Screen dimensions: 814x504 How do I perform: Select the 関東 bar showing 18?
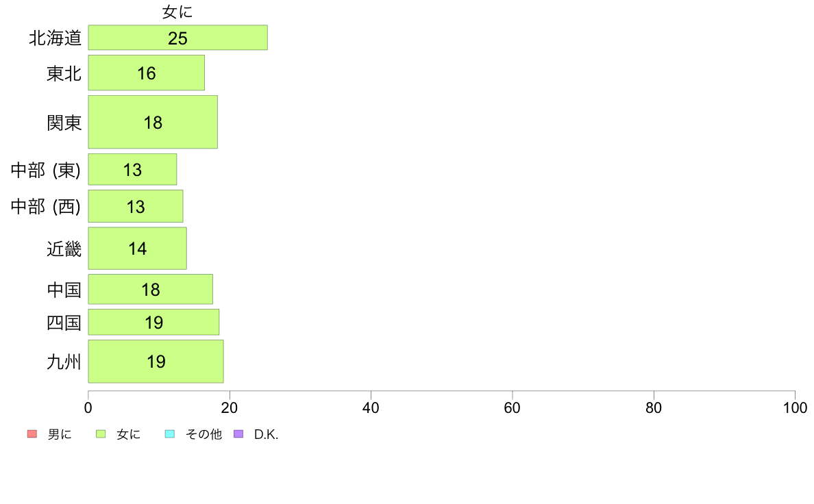[153, 122]
